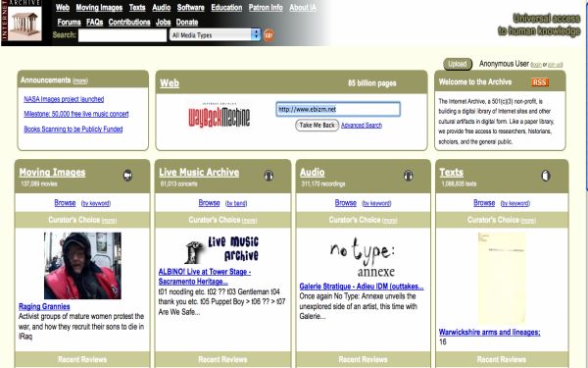Image resolution: width=588 pixels, height=368 pixels.
Task: Click the Wayback Machine logo
Action: [x=220, y=115]
